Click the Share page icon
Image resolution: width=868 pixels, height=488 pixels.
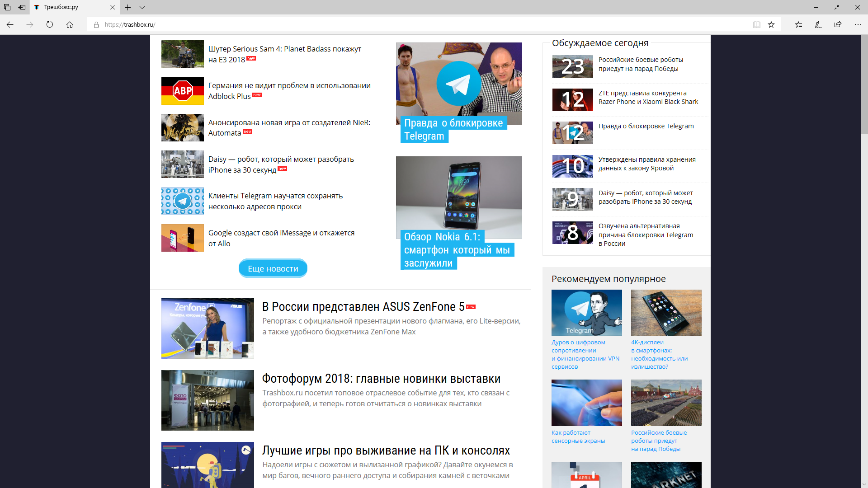click(x=838, y=24)
